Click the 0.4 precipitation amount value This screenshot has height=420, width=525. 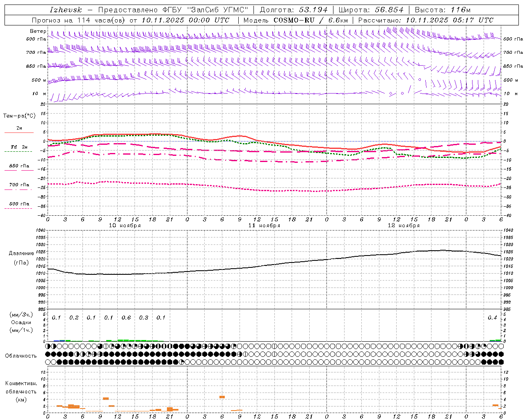coord(492,318)
